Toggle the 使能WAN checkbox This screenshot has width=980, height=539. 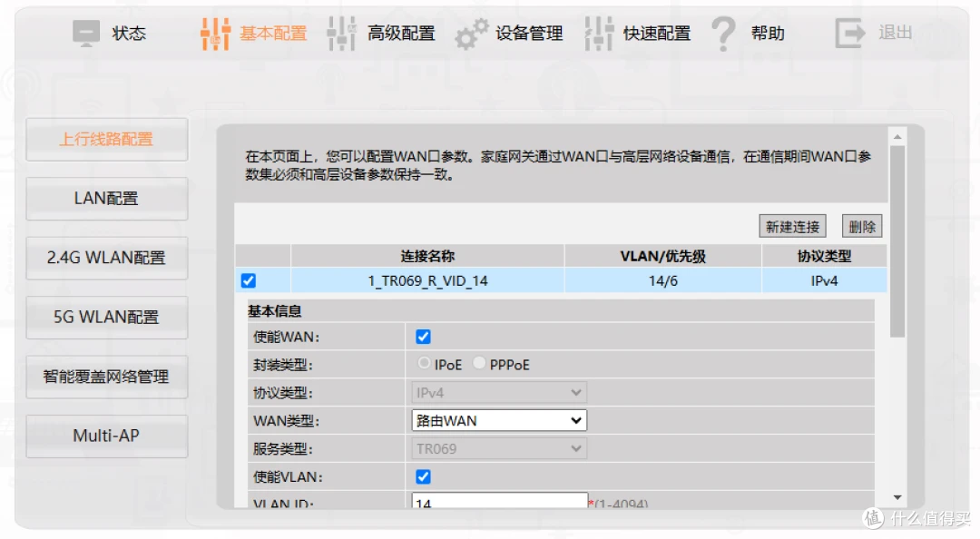tap(423, 337)
